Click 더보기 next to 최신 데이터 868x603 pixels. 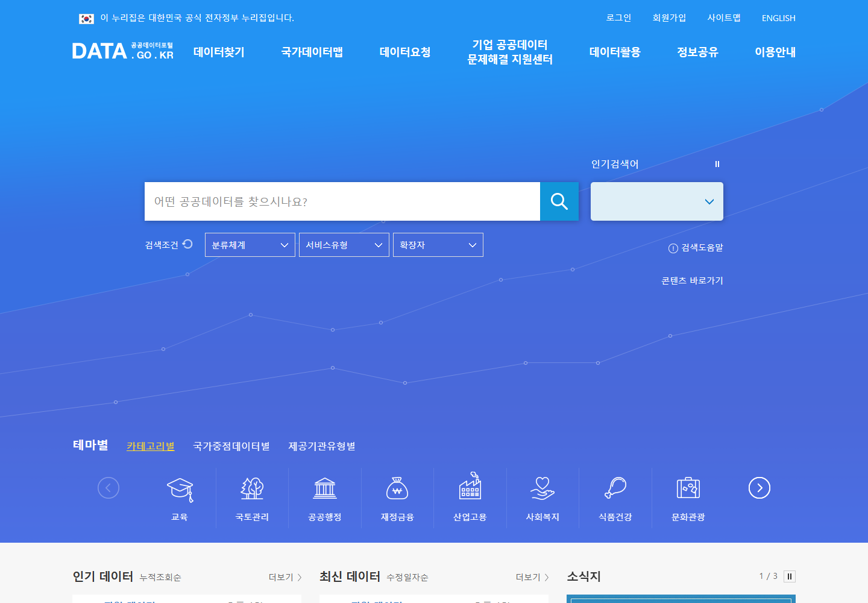[x=532, y=578]
